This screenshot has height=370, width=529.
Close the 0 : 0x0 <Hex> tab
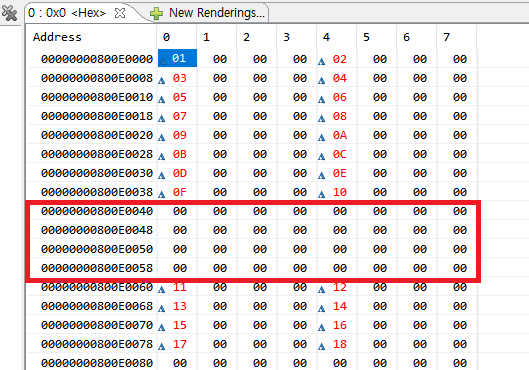tap(120, 13)
